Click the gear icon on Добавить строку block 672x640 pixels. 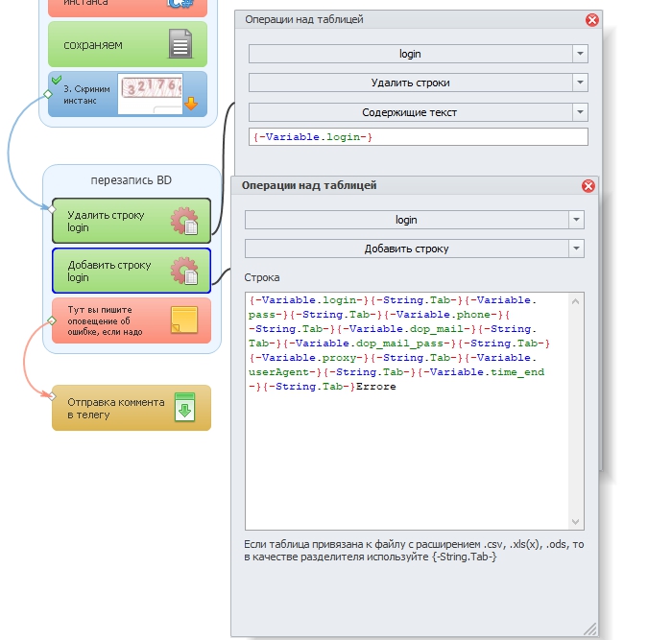coord(183,272)
